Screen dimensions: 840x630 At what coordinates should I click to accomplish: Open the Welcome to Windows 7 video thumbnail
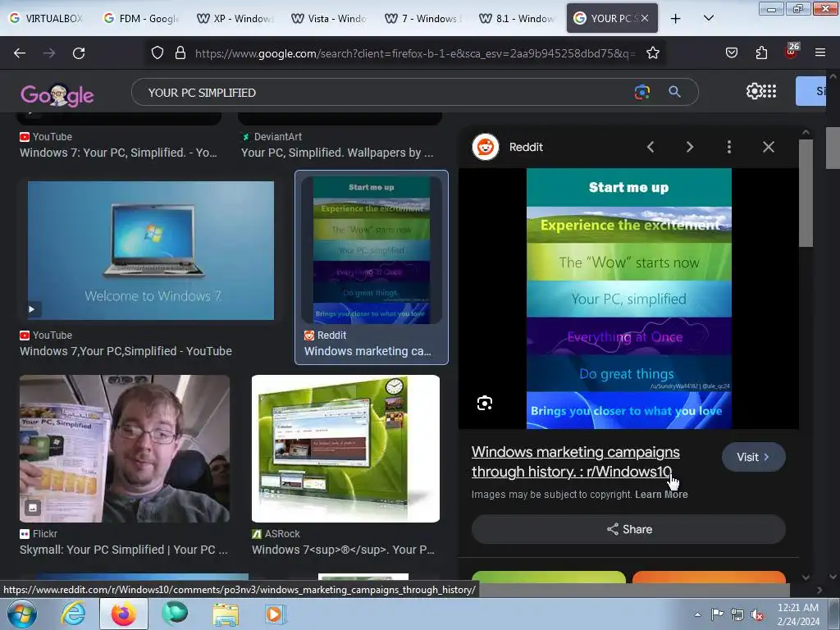pyautogui.click(x=151, y=250)
